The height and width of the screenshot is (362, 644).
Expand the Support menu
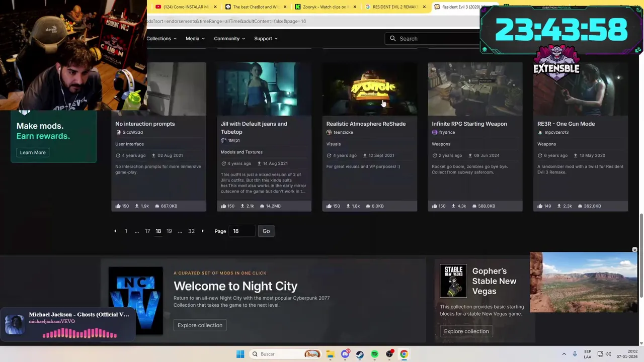point(266,39)
